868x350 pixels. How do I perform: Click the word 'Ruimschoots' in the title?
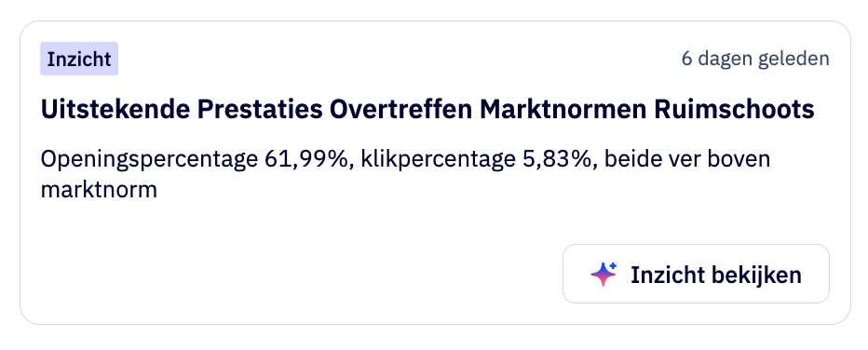[x=734, y=110]
